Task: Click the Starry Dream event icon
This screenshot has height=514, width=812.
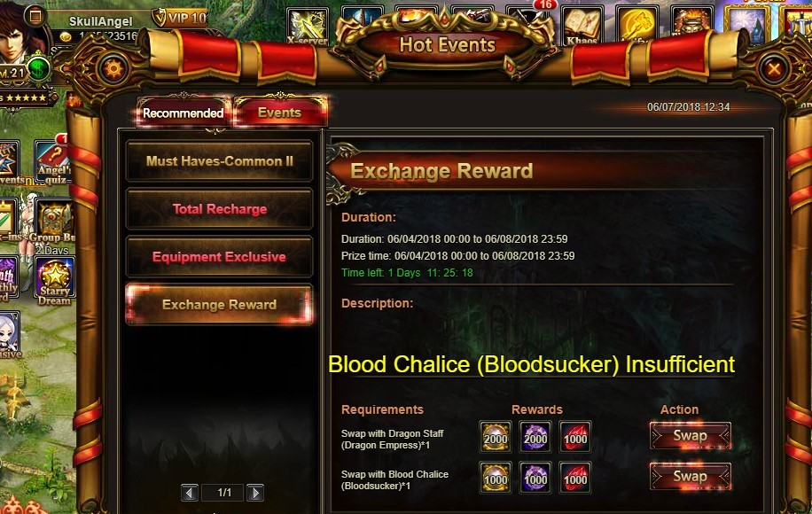Action: [x=55, y=281]
